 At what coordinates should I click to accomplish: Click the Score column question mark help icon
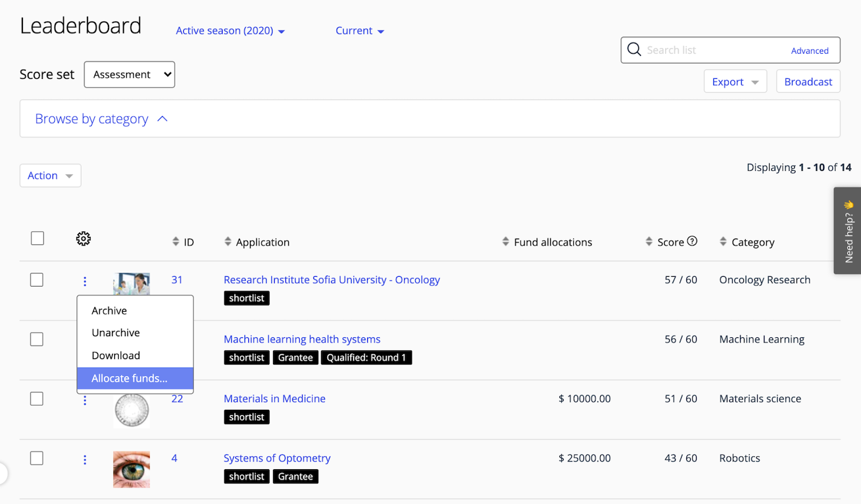(x=693, y=241)
